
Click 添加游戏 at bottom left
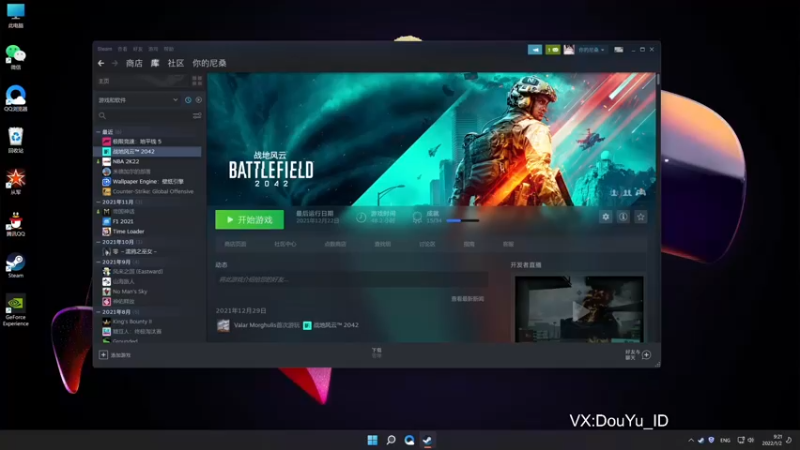click(121, 355)
